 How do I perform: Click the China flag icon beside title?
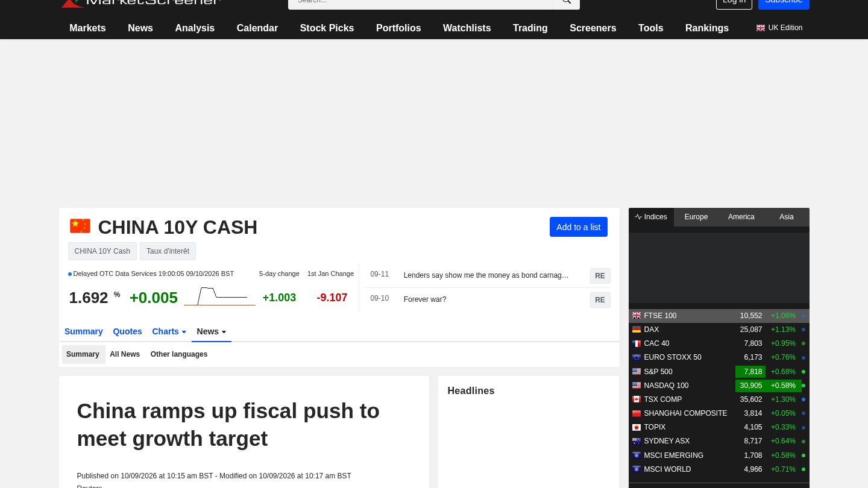click(x=80, y=227)
